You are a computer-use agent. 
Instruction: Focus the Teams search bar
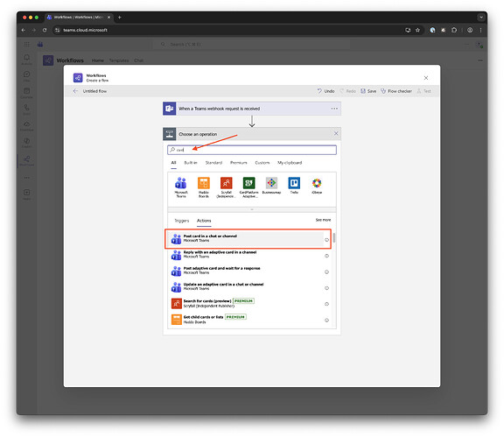(251, 44)
